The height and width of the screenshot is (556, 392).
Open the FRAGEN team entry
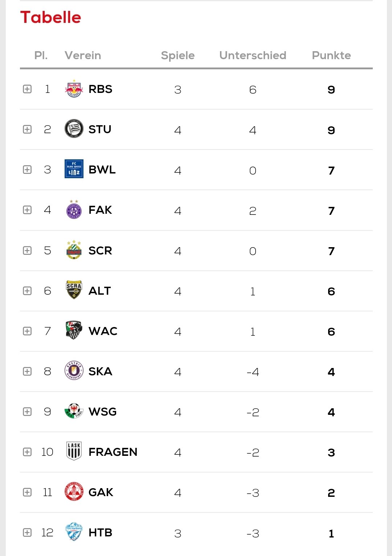pyautogui.click(x=113, y=452)
